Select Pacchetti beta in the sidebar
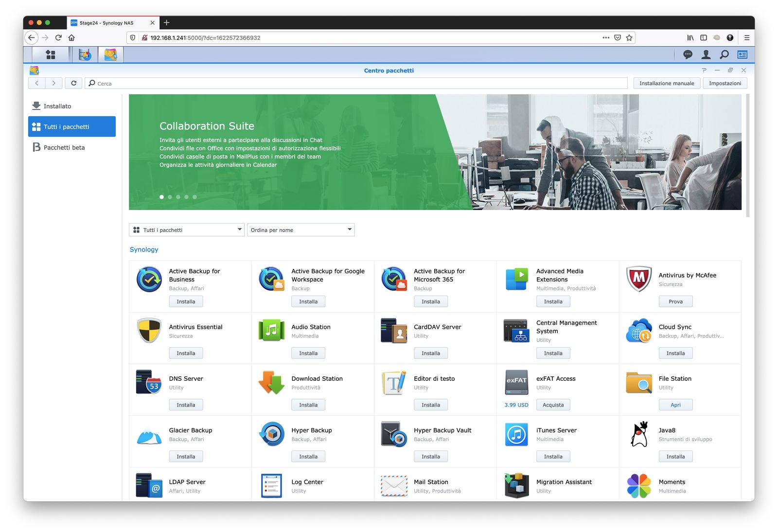778x532 pixels. [x=72, y=147]
